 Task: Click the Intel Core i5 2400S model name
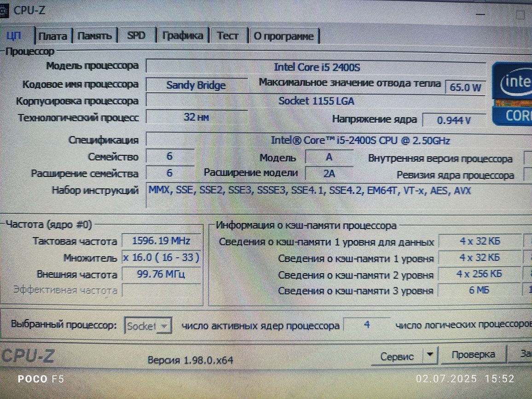pos(317,67)
